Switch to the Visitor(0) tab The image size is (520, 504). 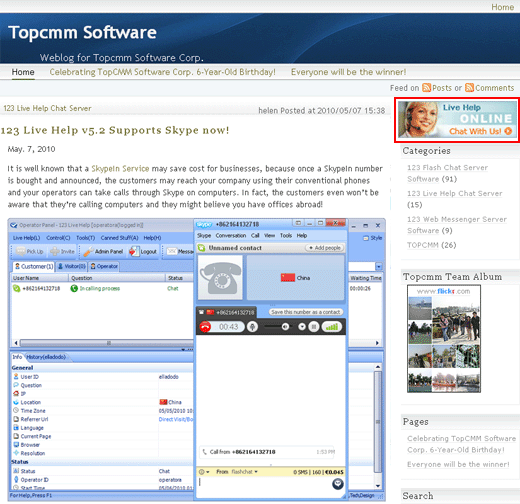point(71,266)
